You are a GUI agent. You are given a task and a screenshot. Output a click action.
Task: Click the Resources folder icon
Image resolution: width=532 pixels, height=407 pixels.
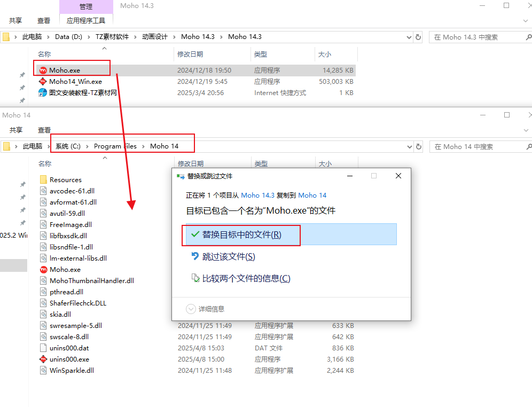43,179
